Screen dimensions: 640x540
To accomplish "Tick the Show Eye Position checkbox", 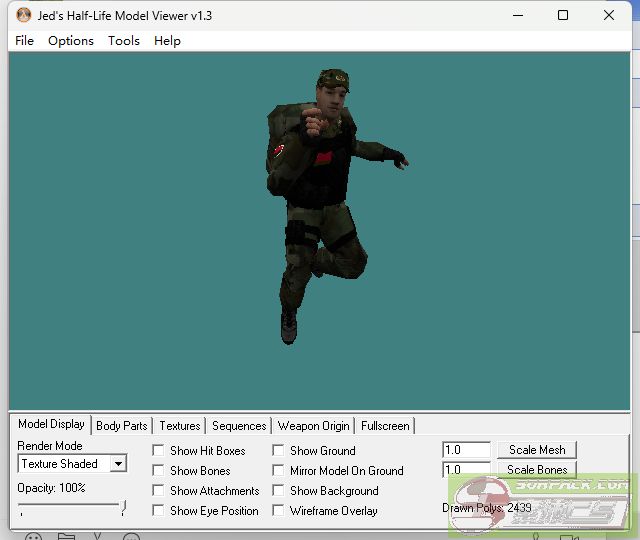I will pyautogui.click(x=158, y=511).
